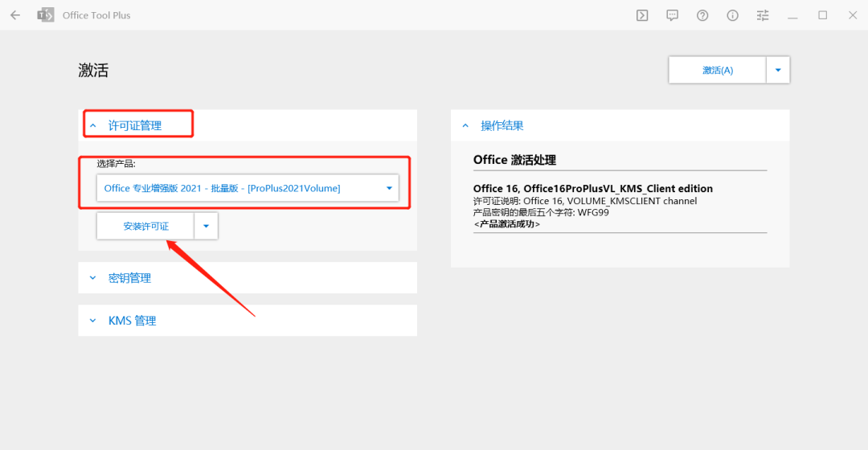Open the dropdown arrow beside 安装许可证
The height and width of the screenshot is (450, 868).
pos(206,227)
